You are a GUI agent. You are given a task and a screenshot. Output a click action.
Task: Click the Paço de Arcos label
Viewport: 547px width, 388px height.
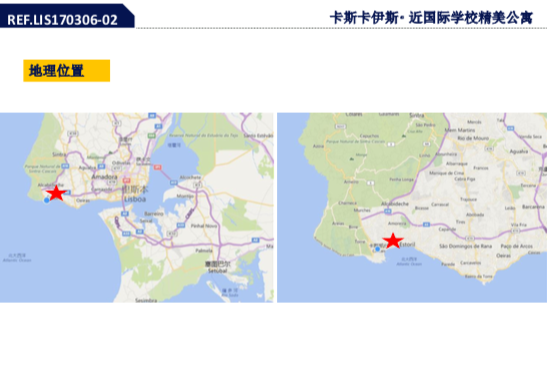tap(517, 246)
